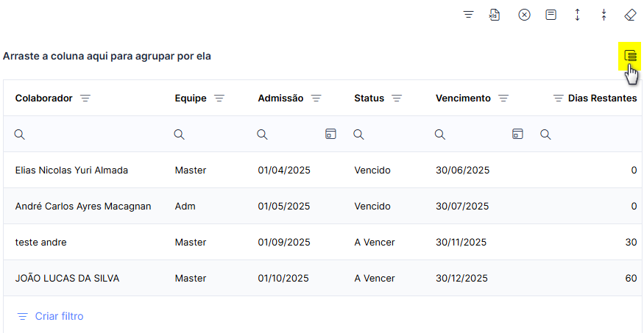
Task: Click the Status search filter field
Action: 390,134
